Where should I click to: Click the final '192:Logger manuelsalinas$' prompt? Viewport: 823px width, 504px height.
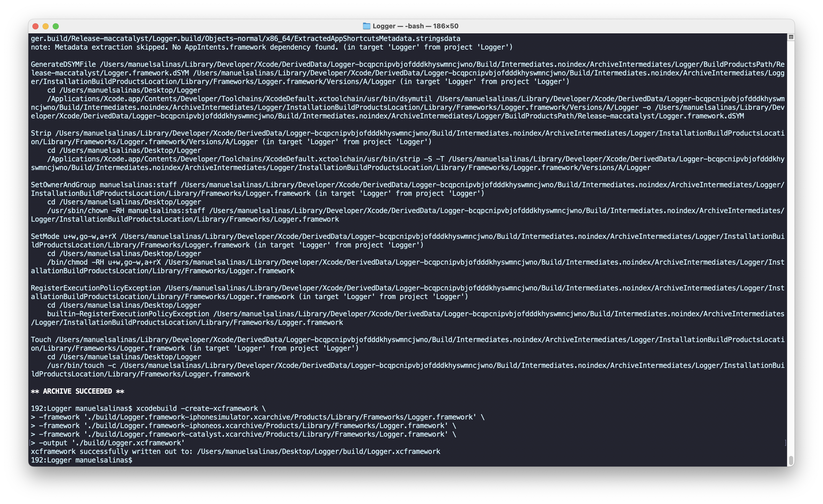[82, 460]
